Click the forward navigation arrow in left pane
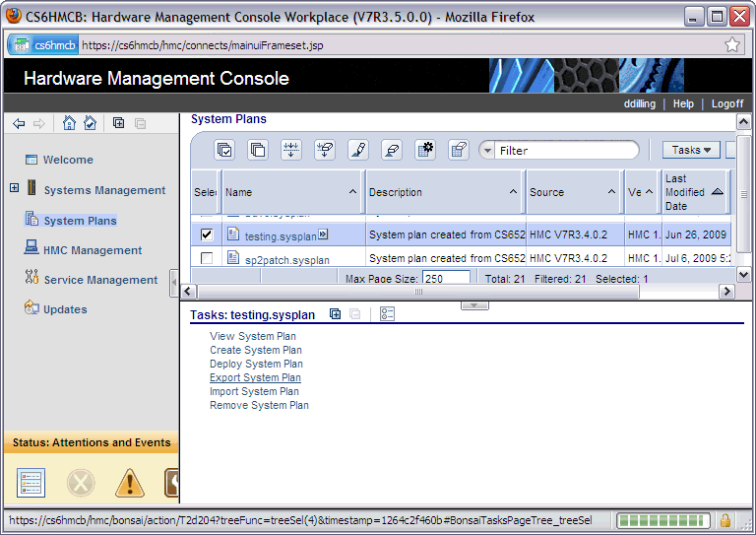Viewport: 756px width, 535px height. 39,123
